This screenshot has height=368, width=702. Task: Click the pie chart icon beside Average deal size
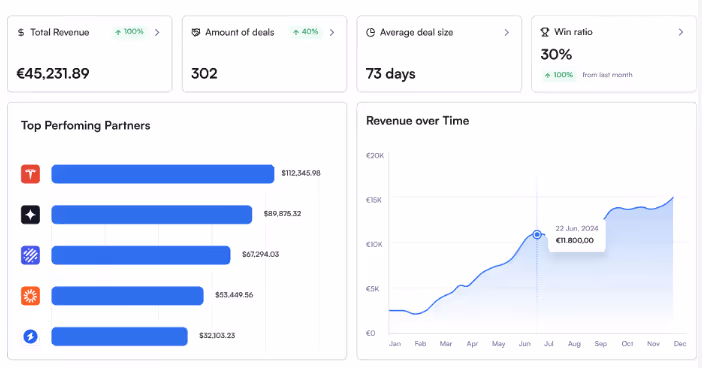point(370,32)
